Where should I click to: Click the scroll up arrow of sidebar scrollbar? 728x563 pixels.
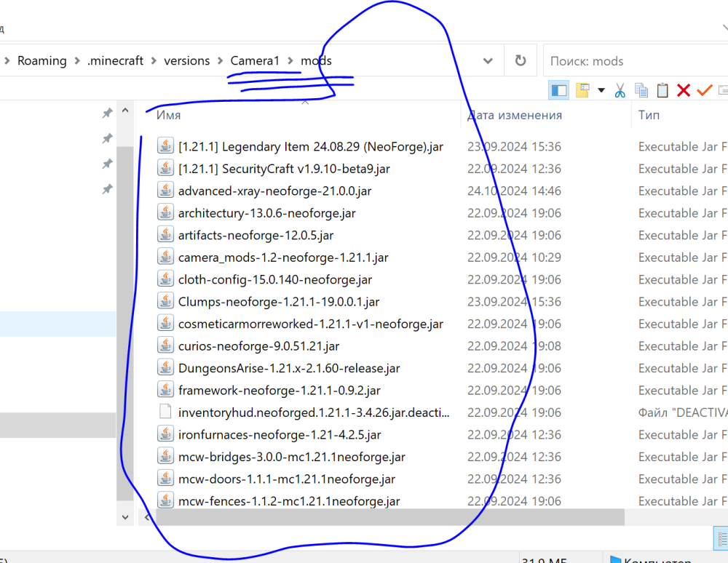click(x=125, y=111)
